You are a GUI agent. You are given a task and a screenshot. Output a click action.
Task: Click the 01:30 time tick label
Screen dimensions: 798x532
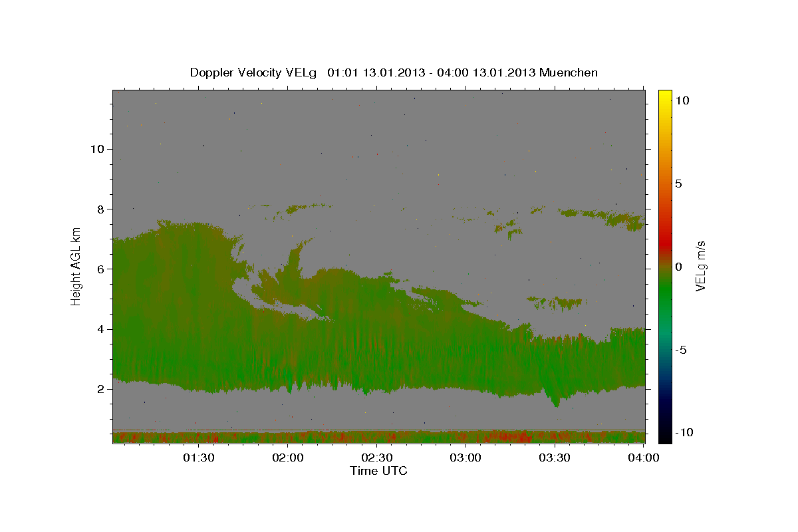[x=199, y=458]
